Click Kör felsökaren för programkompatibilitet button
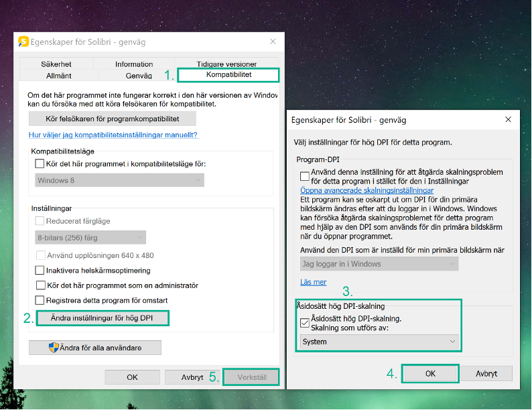The height and width of the screenshot is (410, 532). point(113,119)
